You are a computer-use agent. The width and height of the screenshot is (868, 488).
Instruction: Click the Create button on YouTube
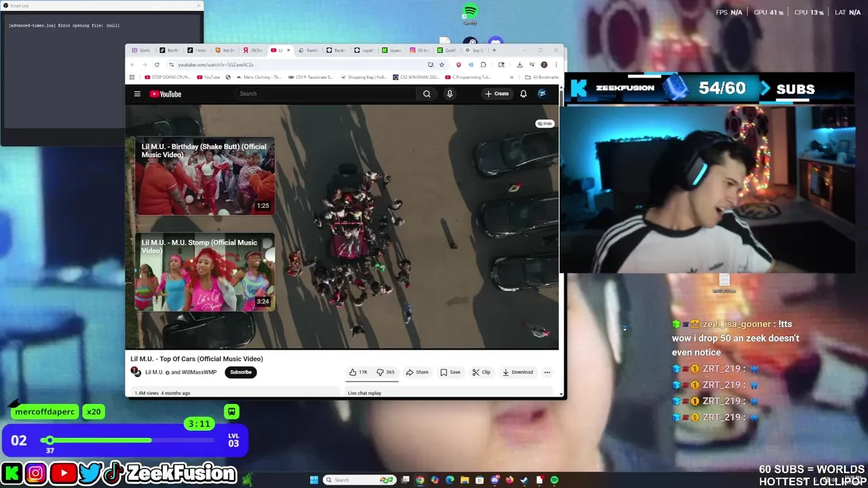tap(497, 94)
